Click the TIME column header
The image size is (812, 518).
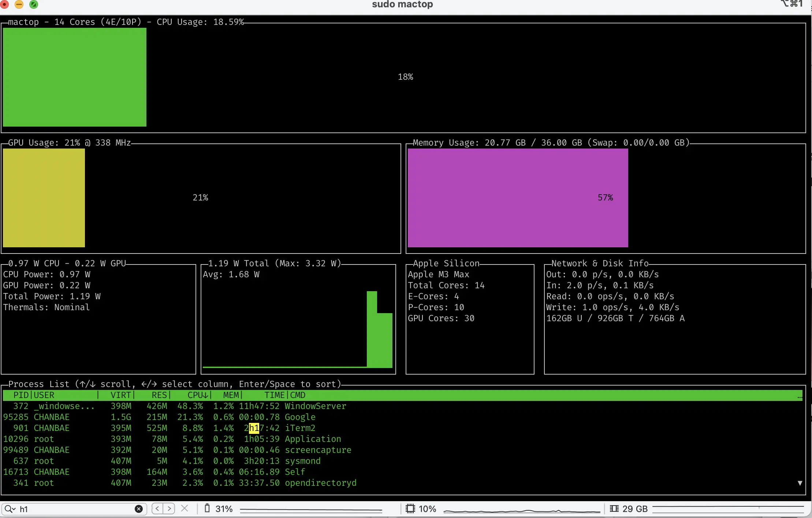coord(274,395)
